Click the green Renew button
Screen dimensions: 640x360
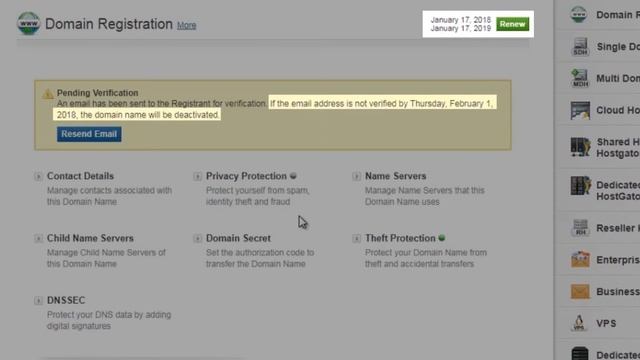tap(513, 24)
